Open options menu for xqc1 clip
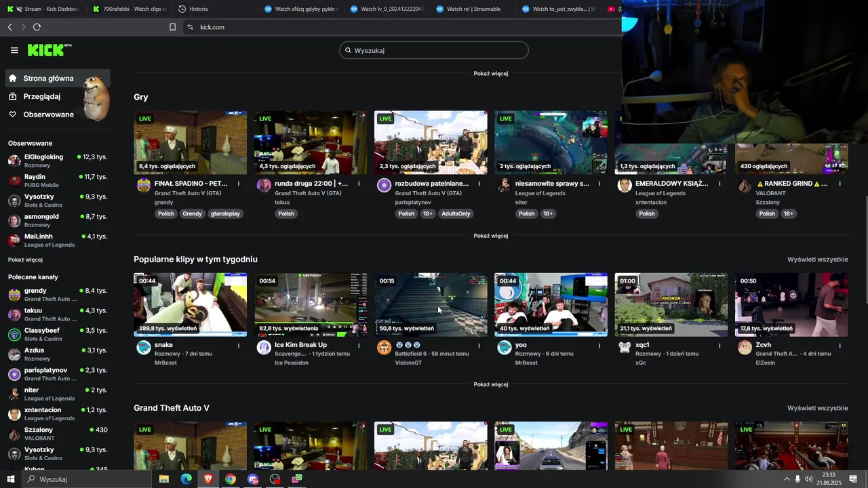Screen dimensions: 868x488 pos(719,346)
